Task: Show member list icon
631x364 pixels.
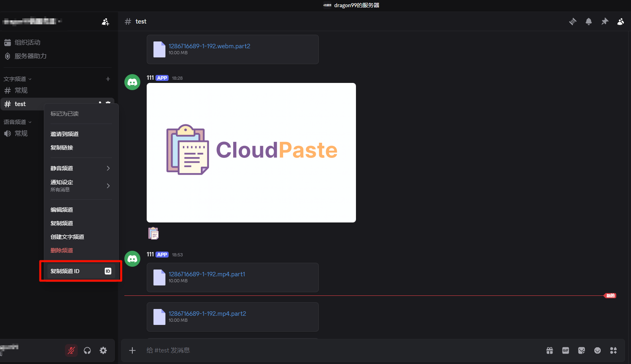Action: click(621, 22)
